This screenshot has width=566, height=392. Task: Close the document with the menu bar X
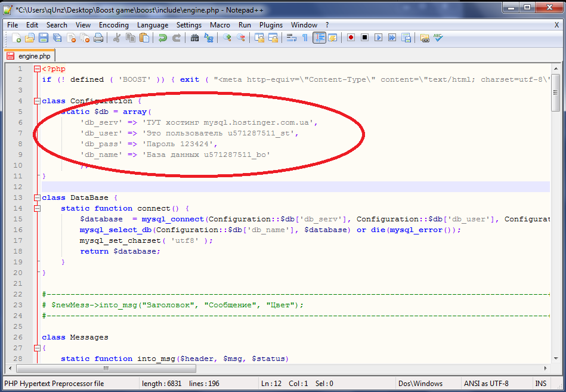(556, 25)
